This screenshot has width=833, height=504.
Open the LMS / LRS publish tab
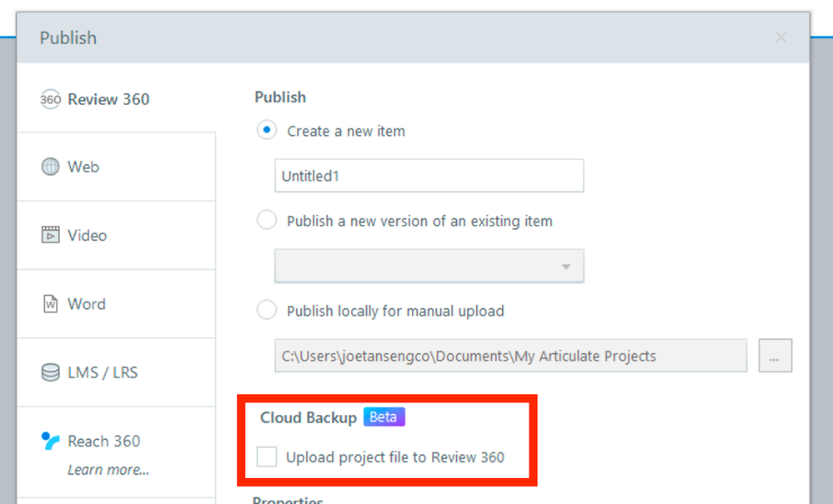pos(102,372)
